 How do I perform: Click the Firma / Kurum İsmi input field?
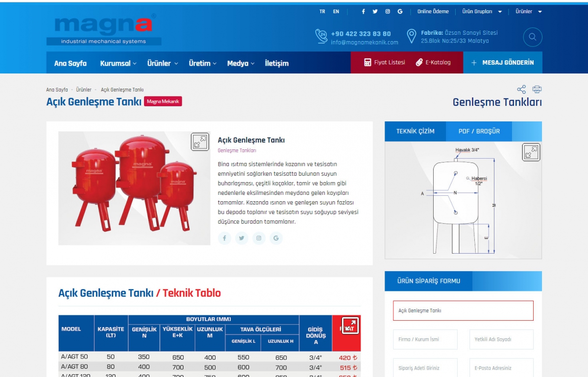[x=425, y=339]
